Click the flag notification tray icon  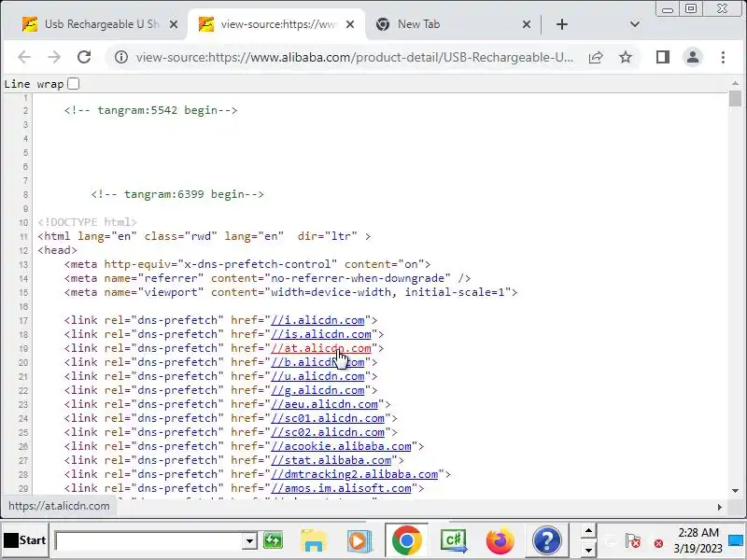(x=634, y=541)
